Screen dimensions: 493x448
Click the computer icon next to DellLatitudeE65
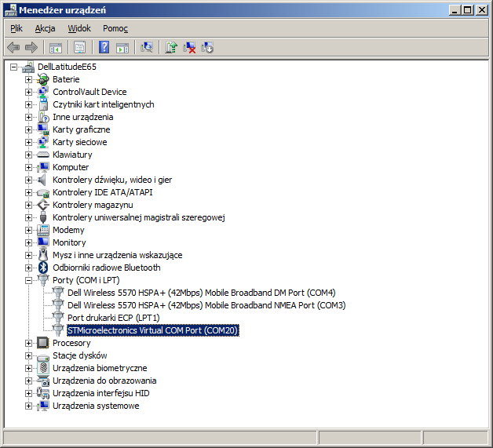coord(28,67)
